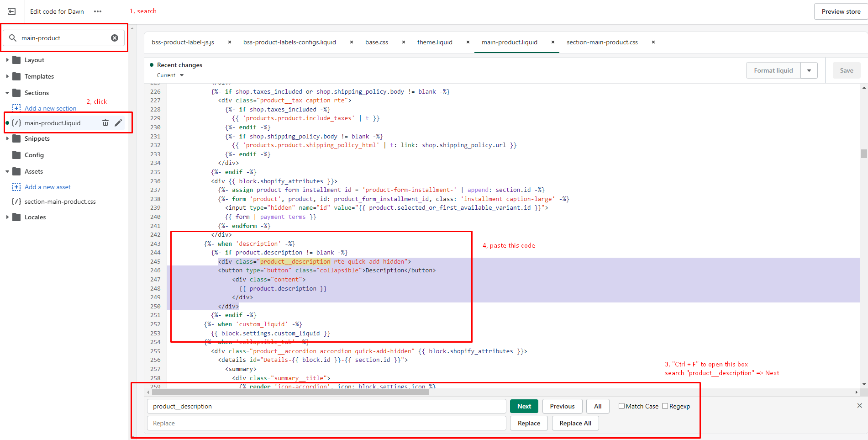Collapse the Sections folder
The width and height of the screenshot is (868, 440).
(x=7, y=93)
